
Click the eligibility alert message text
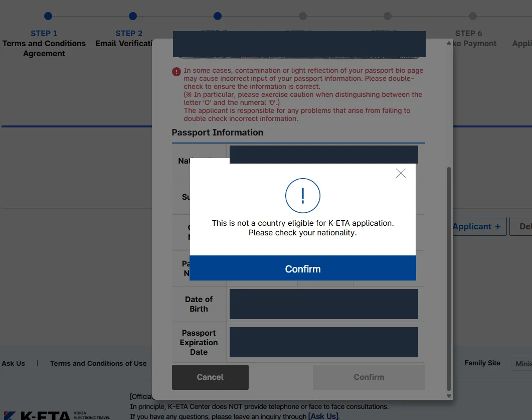(303, 228)
